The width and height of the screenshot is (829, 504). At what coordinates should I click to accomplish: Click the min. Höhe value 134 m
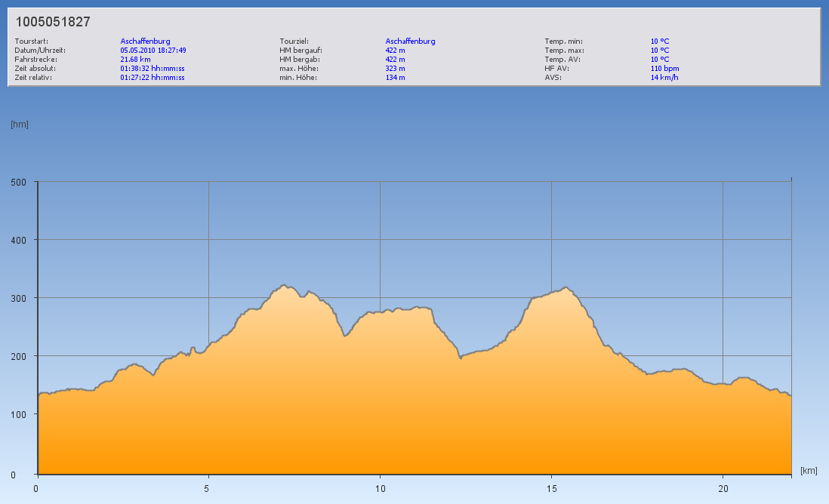click(396, 78)
